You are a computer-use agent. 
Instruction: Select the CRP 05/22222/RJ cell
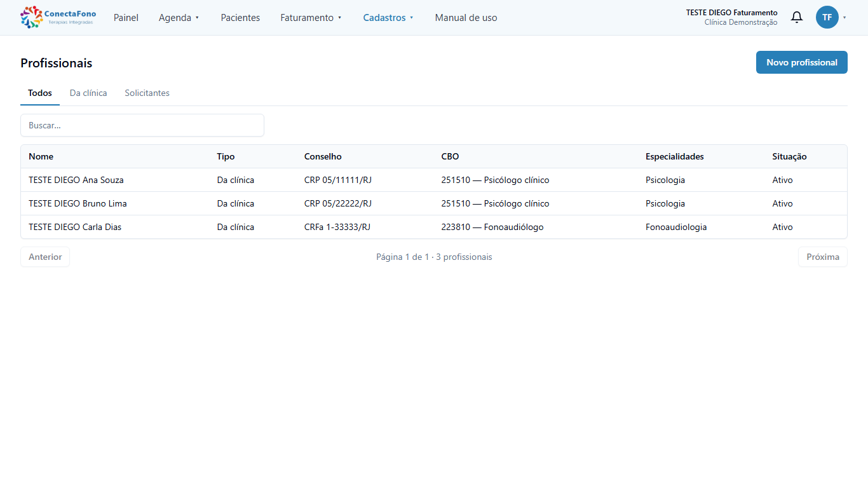tap(338, 203)
